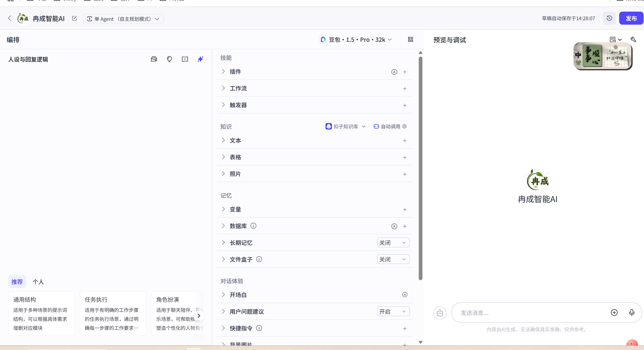Select the 通用结构 prompt template card
Image resolution: width=644 pixels, height=350 pixels.
point(41,314)
